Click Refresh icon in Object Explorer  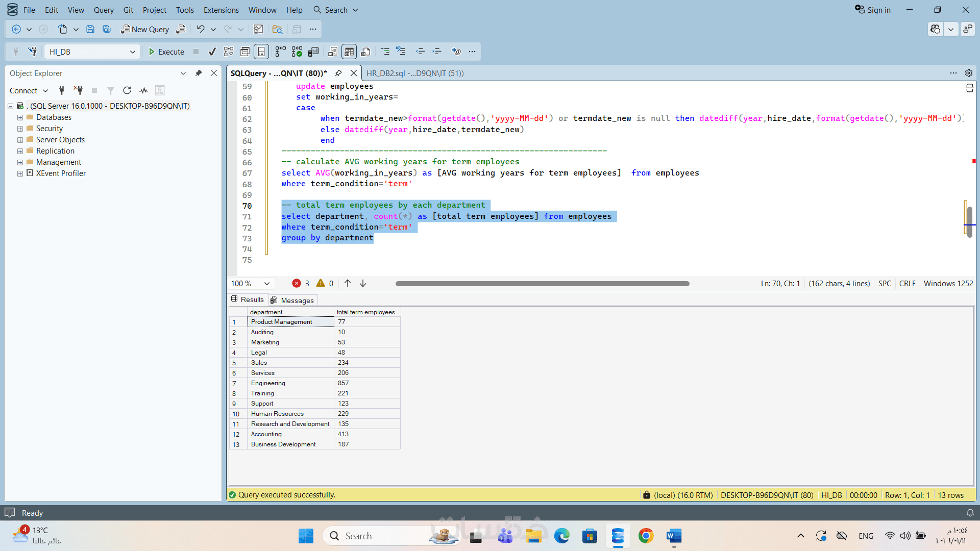tap(127, 90)
